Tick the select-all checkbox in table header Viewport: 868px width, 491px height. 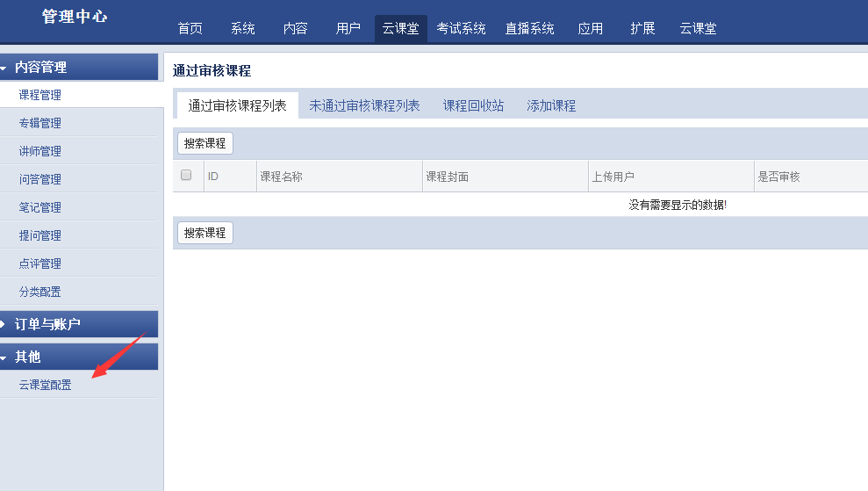186,175
